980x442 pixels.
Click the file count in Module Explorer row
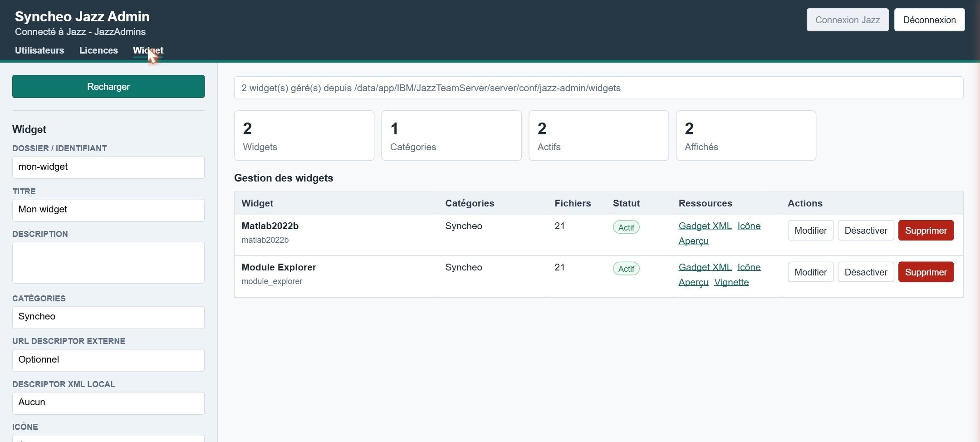(559, 267)
